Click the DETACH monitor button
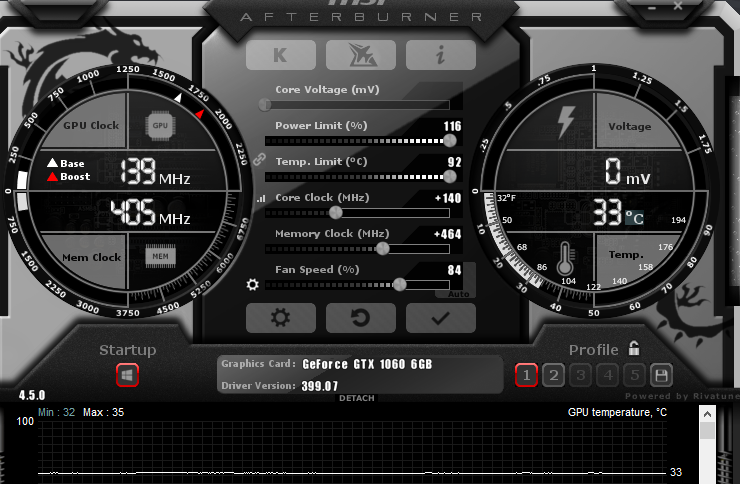Viewport: 740px width, 484px height. (x=357, y=398)
